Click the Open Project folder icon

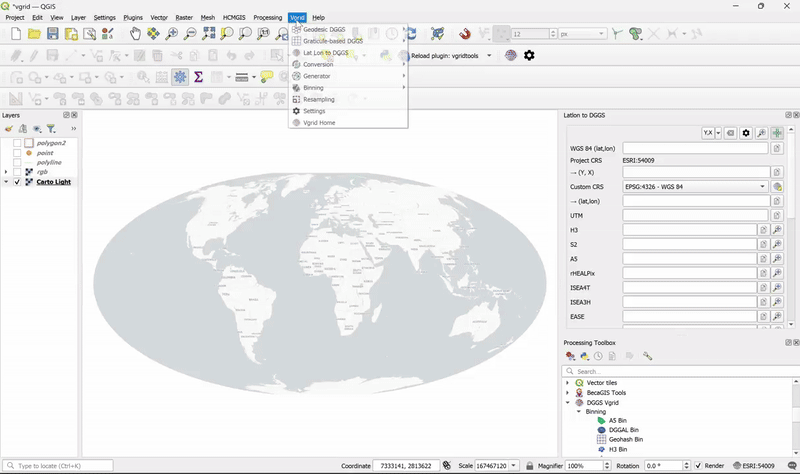[35, 34]
